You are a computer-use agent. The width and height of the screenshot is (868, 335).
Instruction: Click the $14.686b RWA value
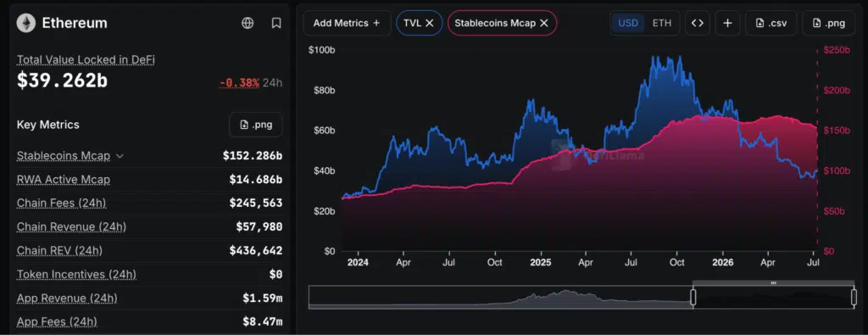coord(256,180)
